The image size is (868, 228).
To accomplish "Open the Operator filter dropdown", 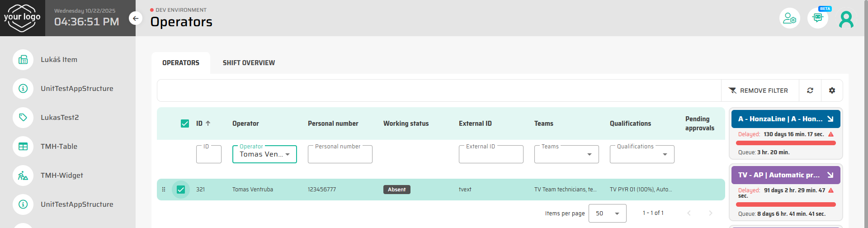I will [264, 154].
